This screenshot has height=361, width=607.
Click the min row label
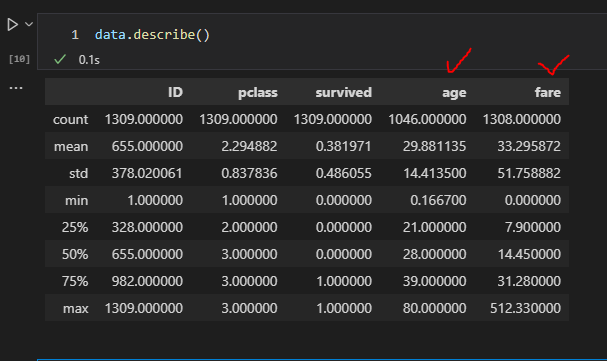click(77, 200)
